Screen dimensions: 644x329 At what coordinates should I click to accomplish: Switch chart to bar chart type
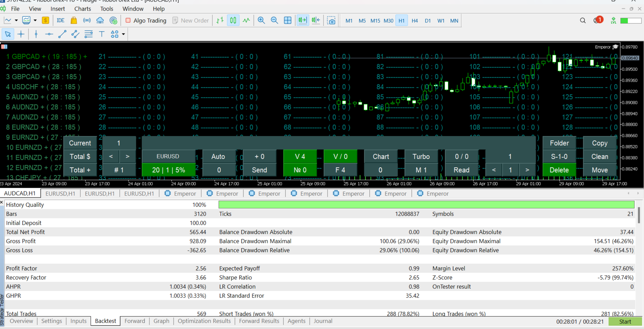point(220,21)
